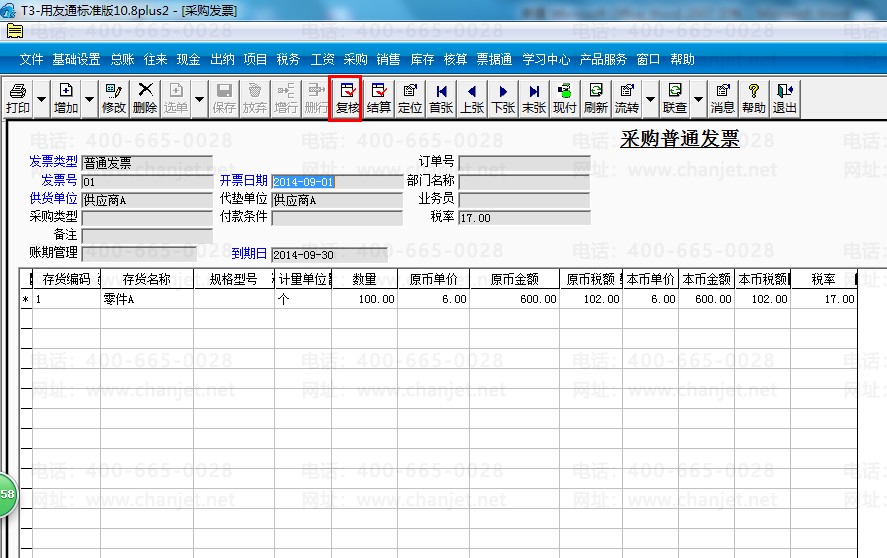This screenshot has width=887, height=558.
Task: Click the 发票号 field showing 01
Action: (x=147, y=182)
